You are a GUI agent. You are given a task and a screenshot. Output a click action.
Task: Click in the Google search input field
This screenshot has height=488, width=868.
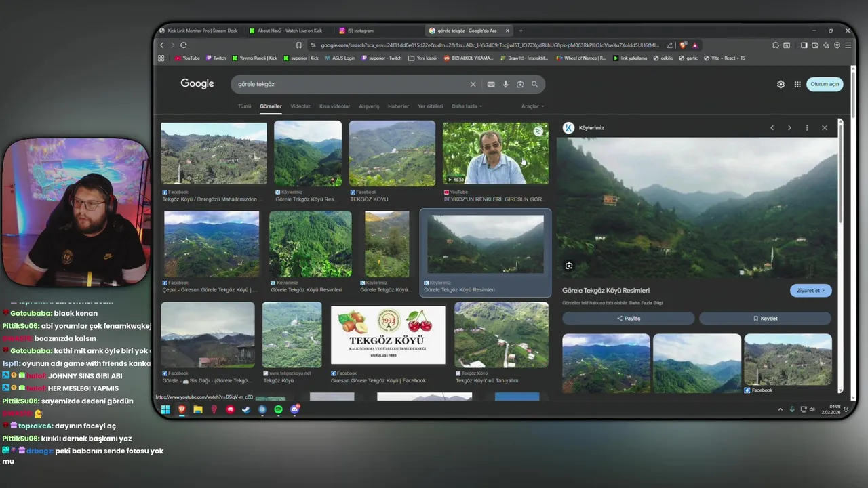349,84
